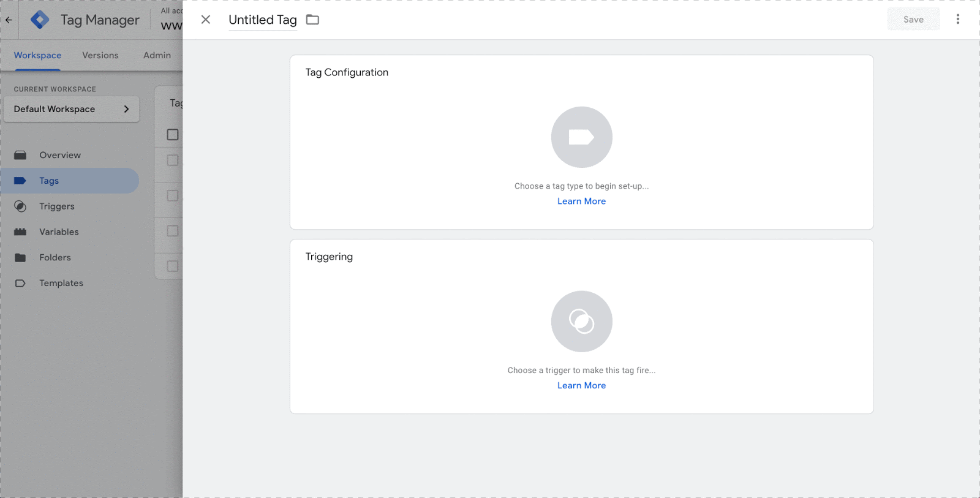Close the tag editor with the X

click(x=206, y=20)
